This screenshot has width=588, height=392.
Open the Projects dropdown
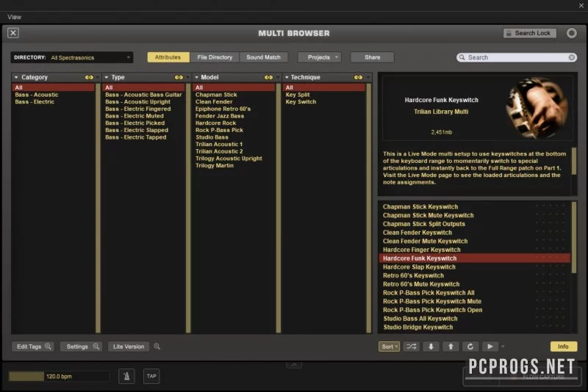pos(320,57)
